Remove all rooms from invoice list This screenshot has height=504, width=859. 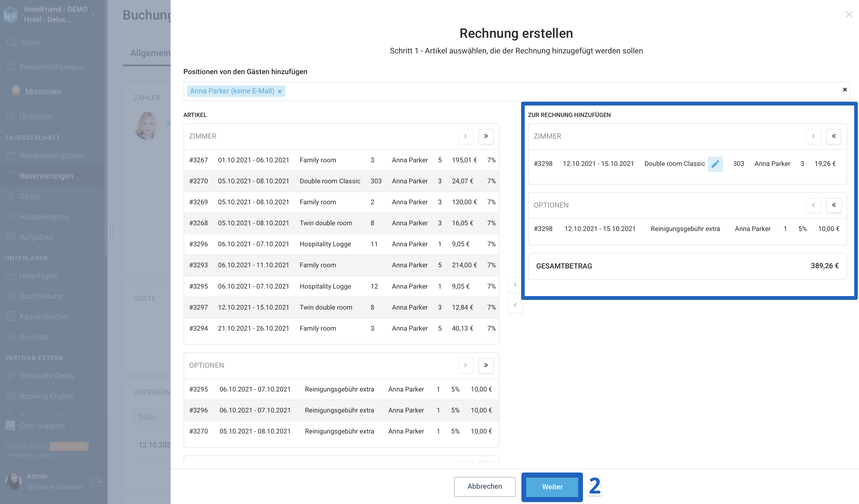tap(833, 136)
